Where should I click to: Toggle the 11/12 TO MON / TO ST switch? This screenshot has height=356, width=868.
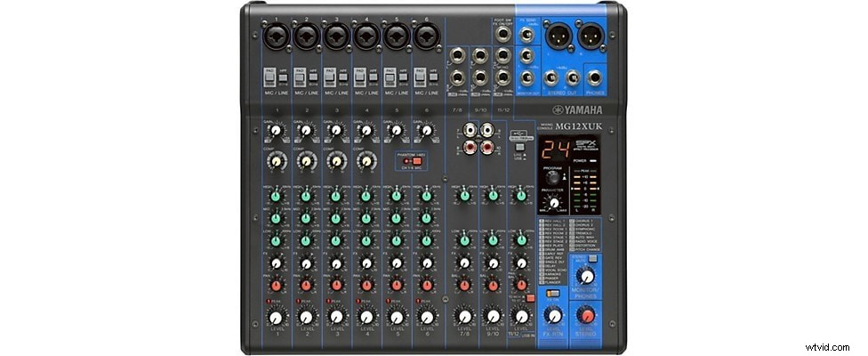530,298
